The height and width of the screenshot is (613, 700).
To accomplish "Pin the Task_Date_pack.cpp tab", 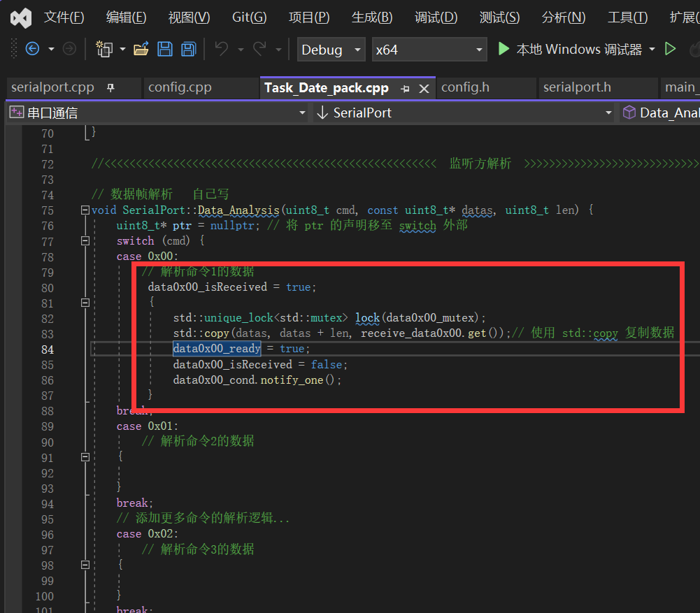I will point(405,89).
